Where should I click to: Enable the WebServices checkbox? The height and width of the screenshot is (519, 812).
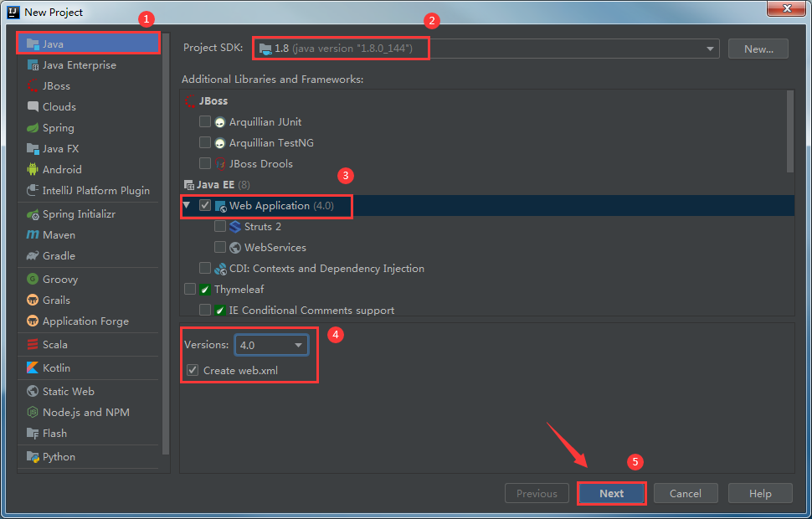click(x=220, y=247)
